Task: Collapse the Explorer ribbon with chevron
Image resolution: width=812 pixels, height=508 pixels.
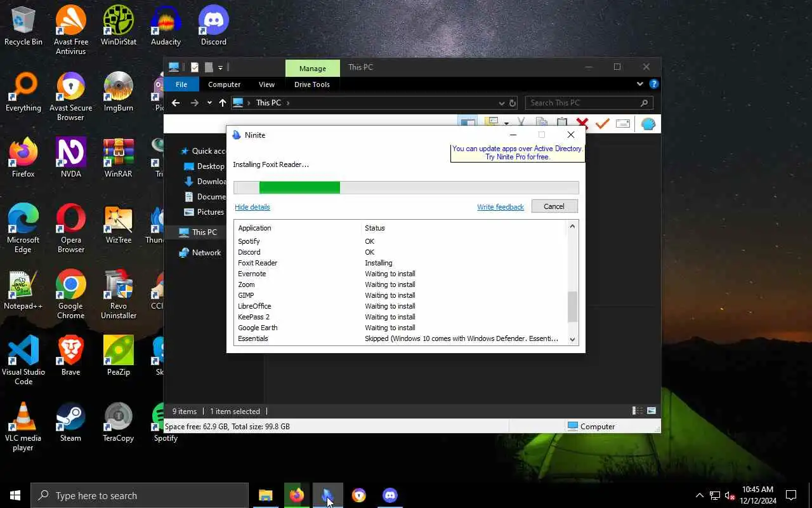Action: point(639,84)
